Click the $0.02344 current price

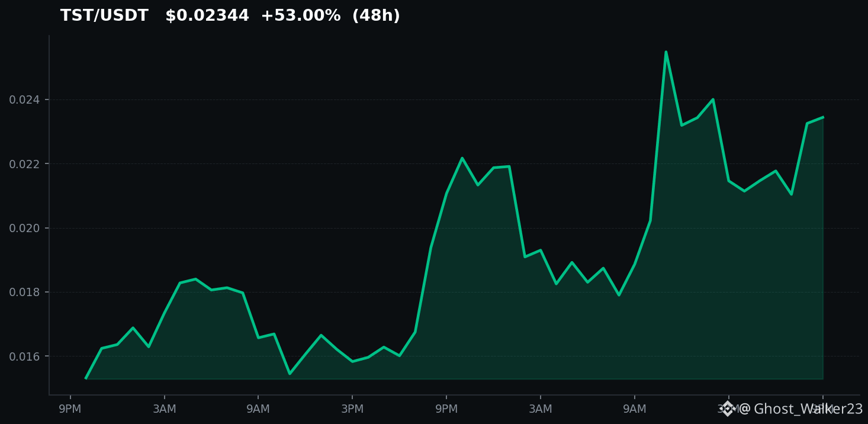pos(207,16)
